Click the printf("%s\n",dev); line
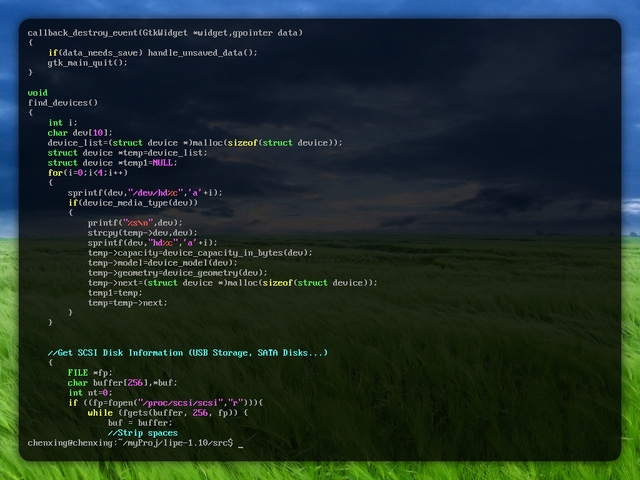Screen dimensions: 640x480 (x=135, y=223)
